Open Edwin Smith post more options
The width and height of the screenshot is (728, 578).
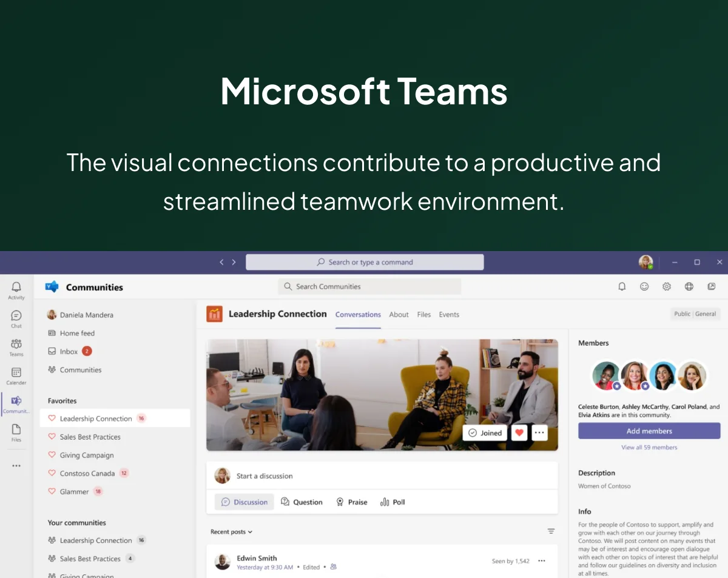[x=542, y=561]
